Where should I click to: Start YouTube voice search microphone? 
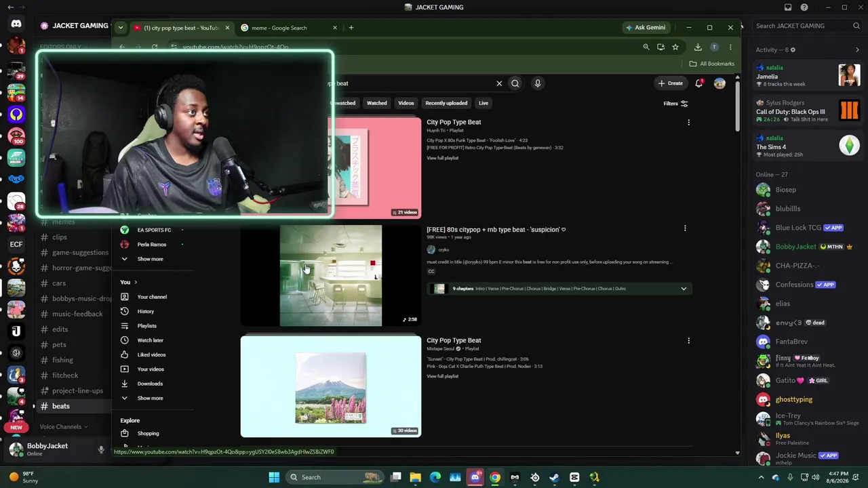pos(538,83)
